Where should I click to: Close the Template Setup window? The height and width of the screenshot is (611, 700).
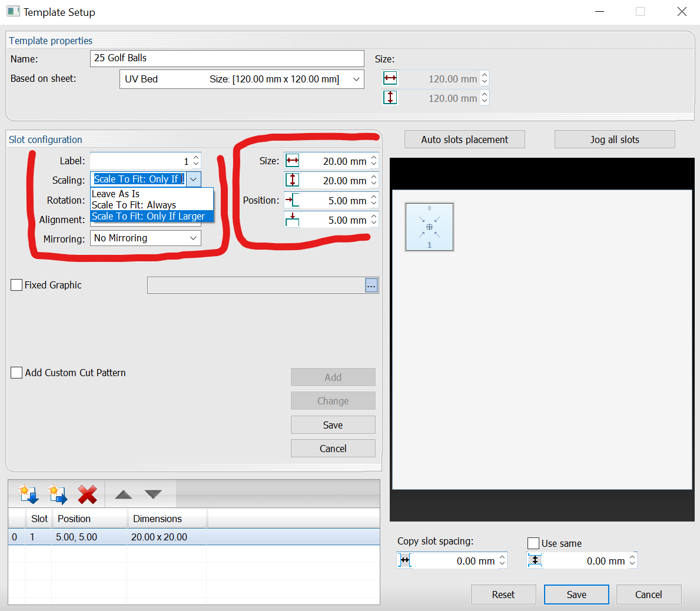pyautogui.click(x=682, y=12)
